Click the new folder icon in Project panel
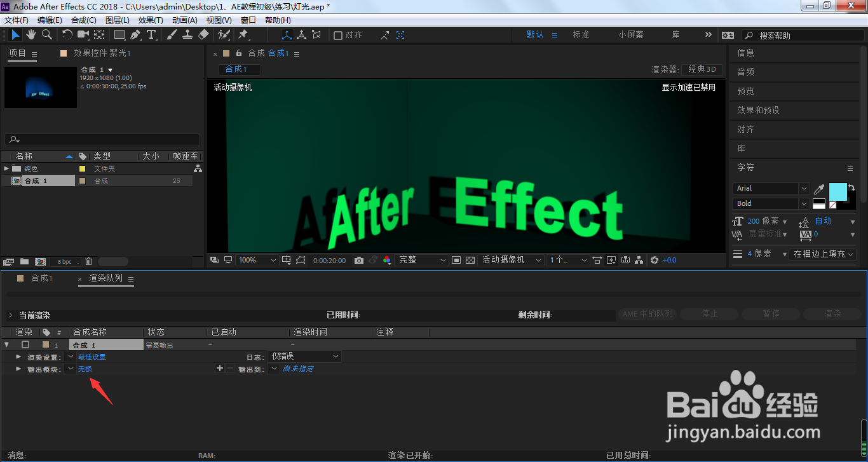The height and width of the screenshot is (462, 868). [x=24, y=261]
